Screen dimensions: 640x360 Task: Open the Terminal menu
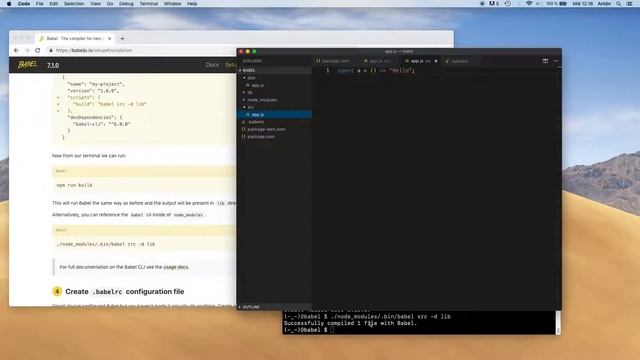(149, 4)
